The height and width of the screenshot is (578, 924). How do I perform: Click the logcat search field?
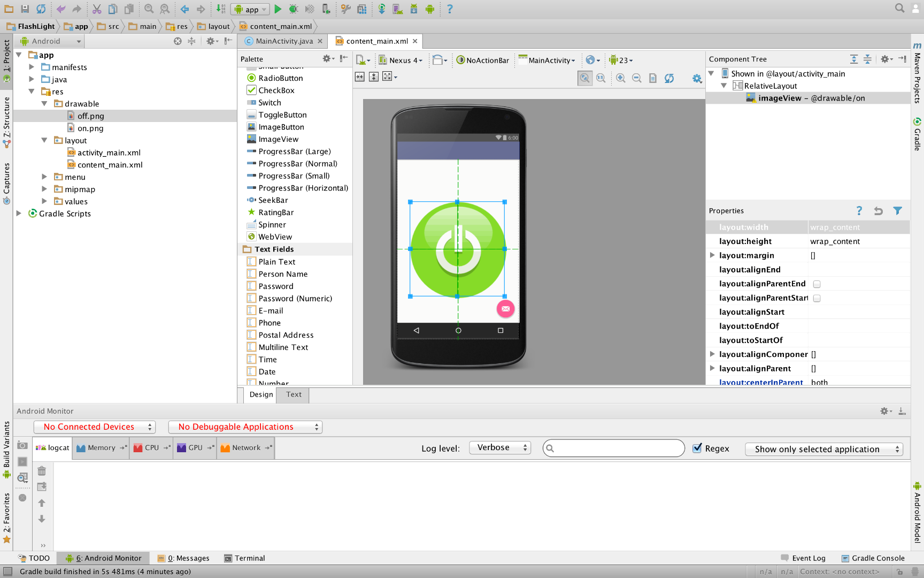(x=613, y=448)
